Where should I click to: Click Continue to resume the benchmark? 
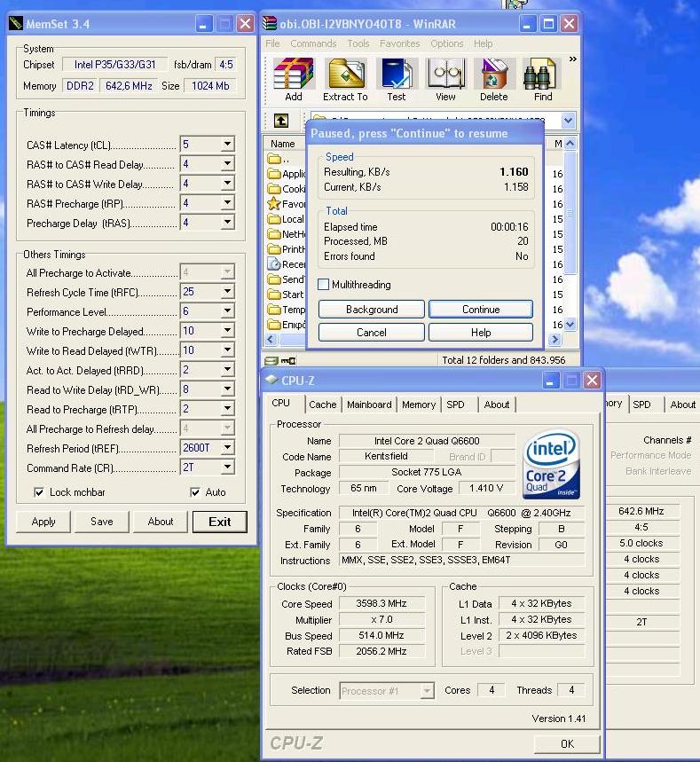tap(481, 309)
